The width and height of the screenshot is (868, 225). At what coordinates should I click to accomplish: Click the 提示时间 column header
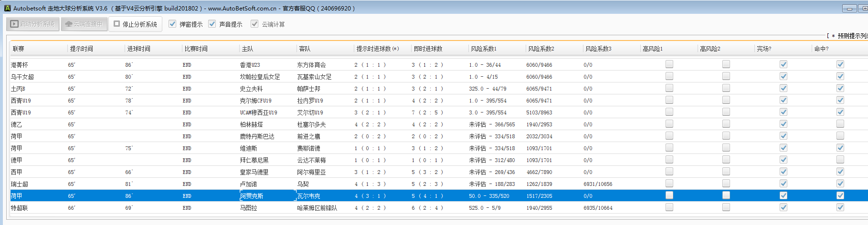coord(82,49)
